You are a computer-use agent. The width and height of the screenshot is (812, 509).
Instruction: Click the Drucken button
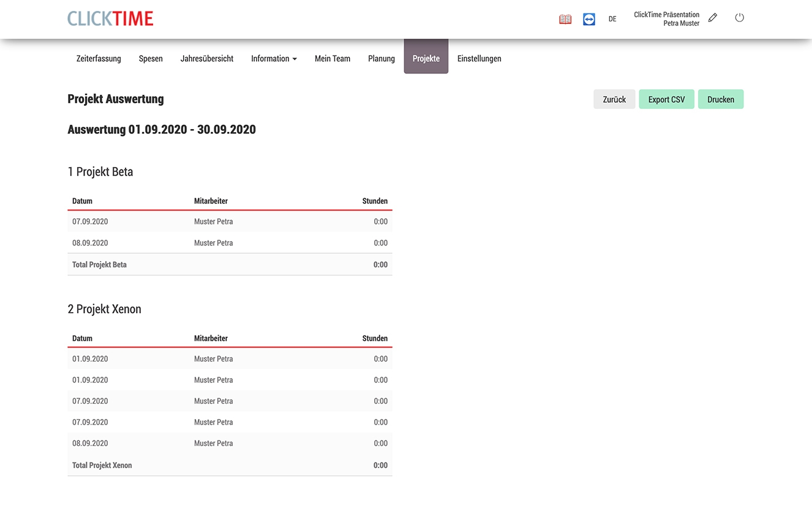(x=721, y=100)
